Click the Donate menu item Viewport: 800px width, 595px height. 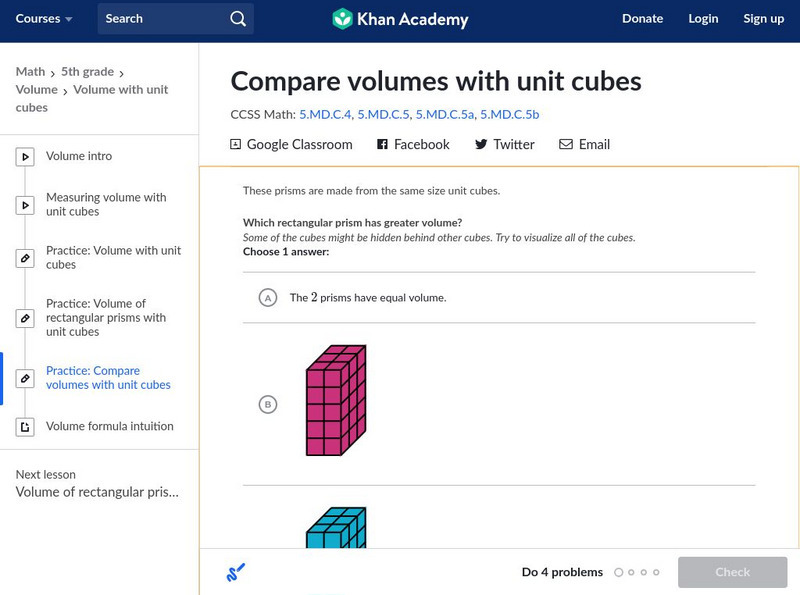click(642, 19)
